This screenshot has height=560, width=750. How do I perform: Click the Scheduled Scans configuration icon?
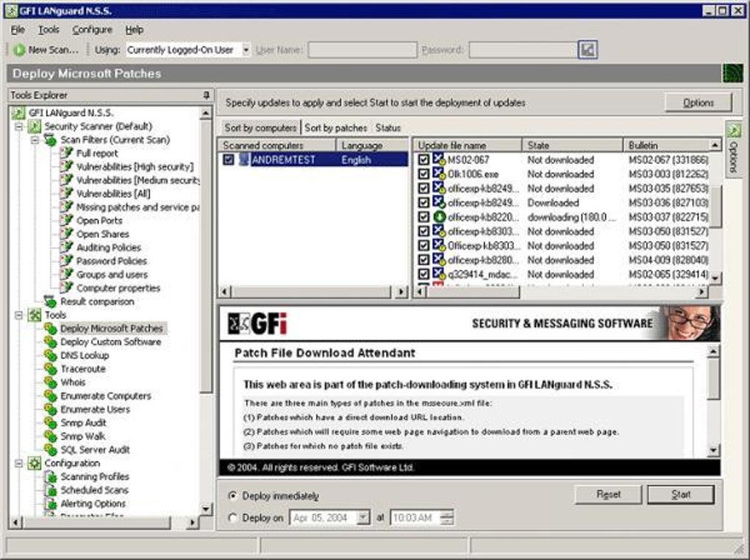(50, 489)
